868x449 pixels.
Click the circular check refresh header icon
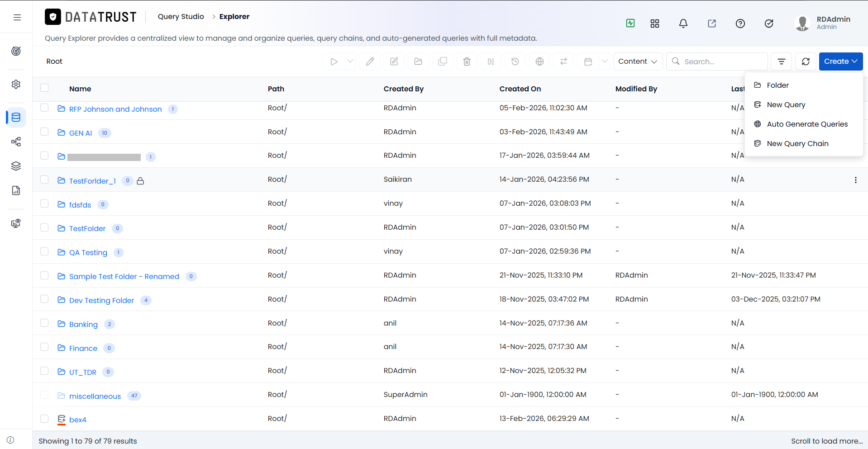point(769,24)
